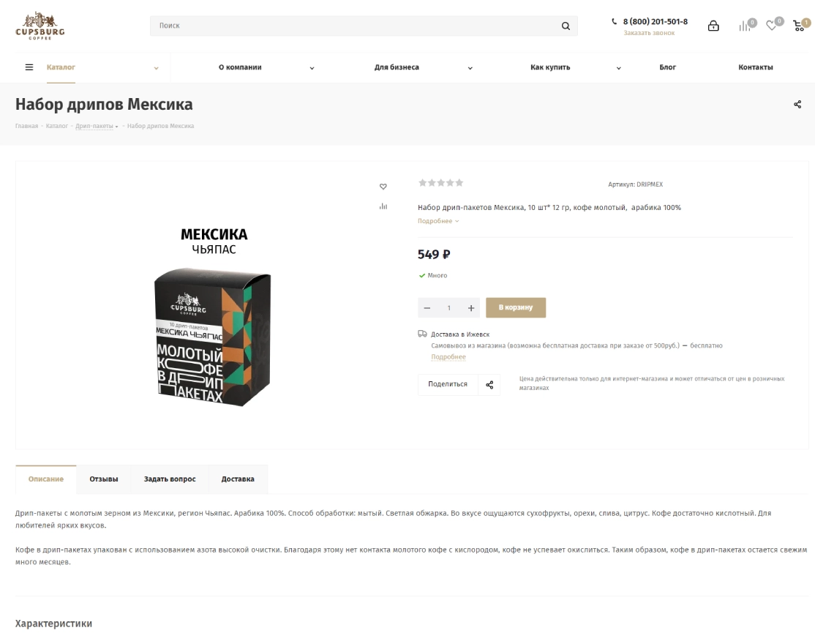Expand Подробнее under the product summary
Screen dimensions: 815x644
[x=438, y=221]
